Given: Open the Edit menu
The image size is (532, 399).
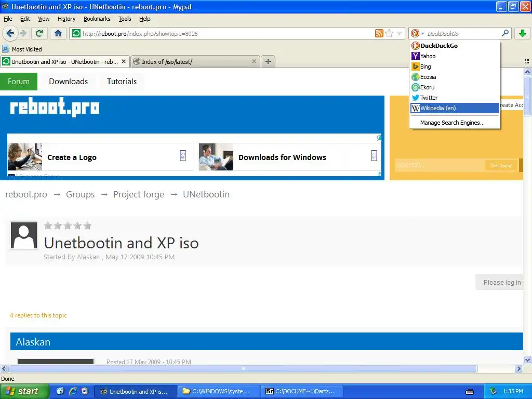Looking at the screenshot, I should pyautogui.click(x=25, y=19).
